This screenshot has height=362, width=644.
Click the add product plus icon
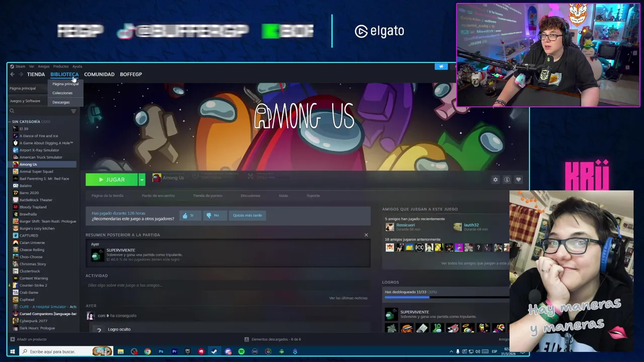13,339
